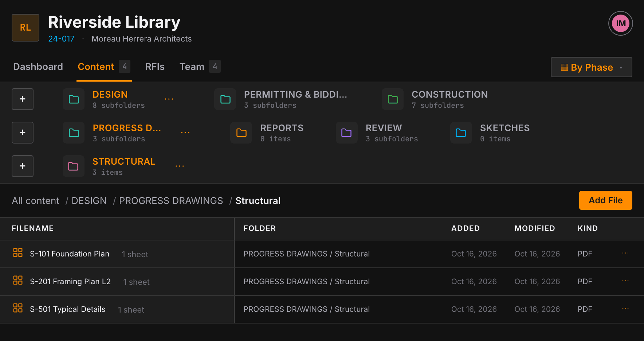644x341 pixels.
Task: Click the RL project logo badge
Action: 25,28
